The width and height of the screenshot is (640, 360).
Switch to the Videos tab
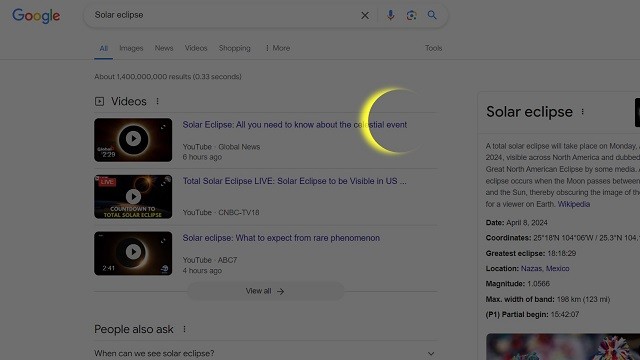pos(196,48)
